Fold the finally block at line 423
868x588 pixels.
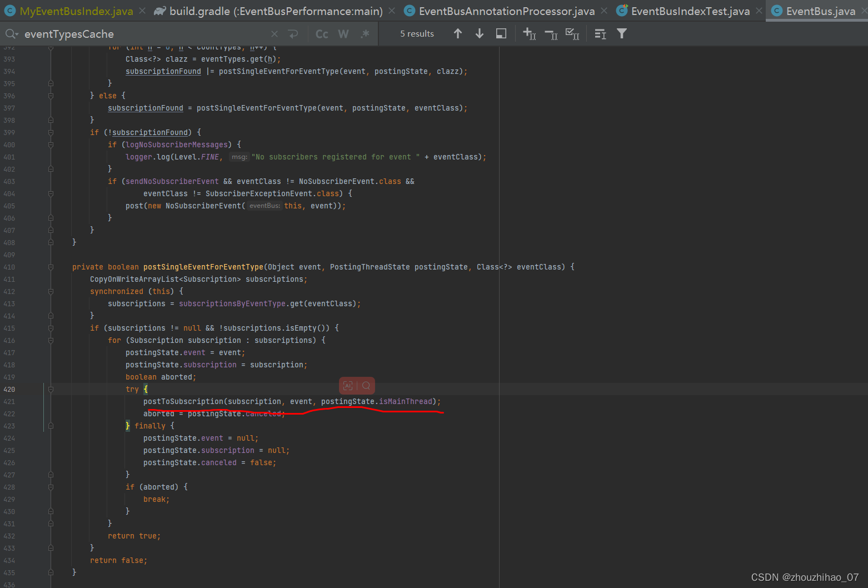(x=51, y=426)
